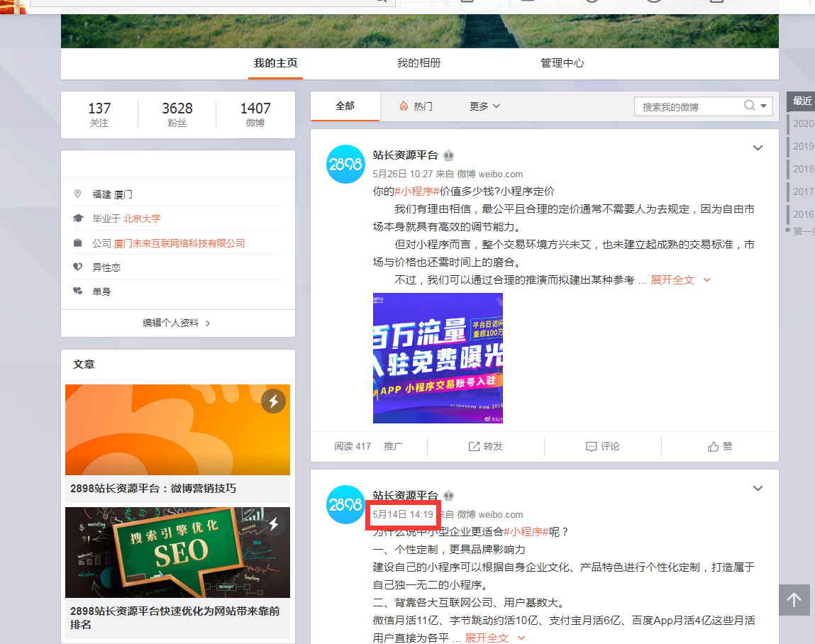Screen dimensions: 815x644
Task: Open the second post's chevron options menu
Action: pyautogui.click(x=758, y=489)
